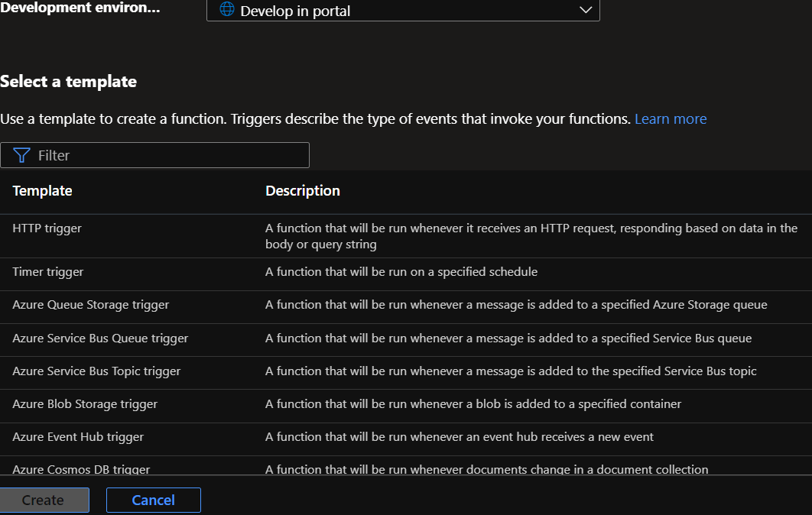Select the HTTP trigger template

[47, 228]
